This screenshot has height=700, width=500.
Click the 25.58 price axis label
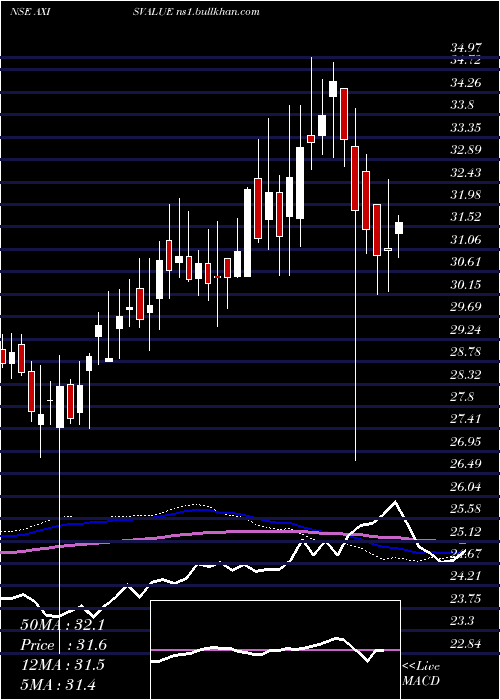[x=466, y=509]
